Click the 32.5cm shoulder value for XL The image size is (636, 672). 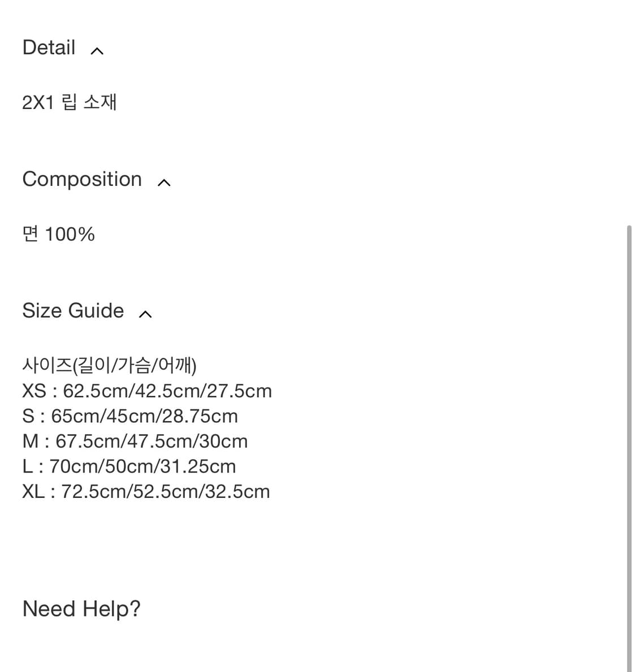[237, 492]
